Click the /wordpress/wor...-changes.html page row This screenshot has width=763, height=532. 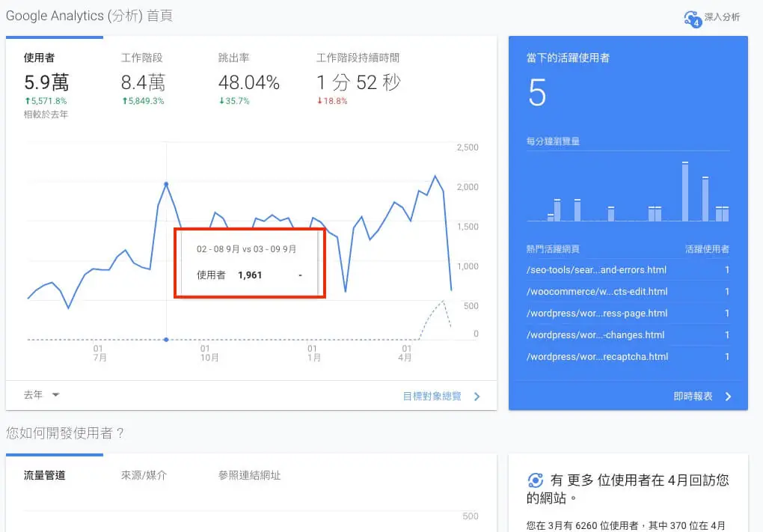pos(628,335)
